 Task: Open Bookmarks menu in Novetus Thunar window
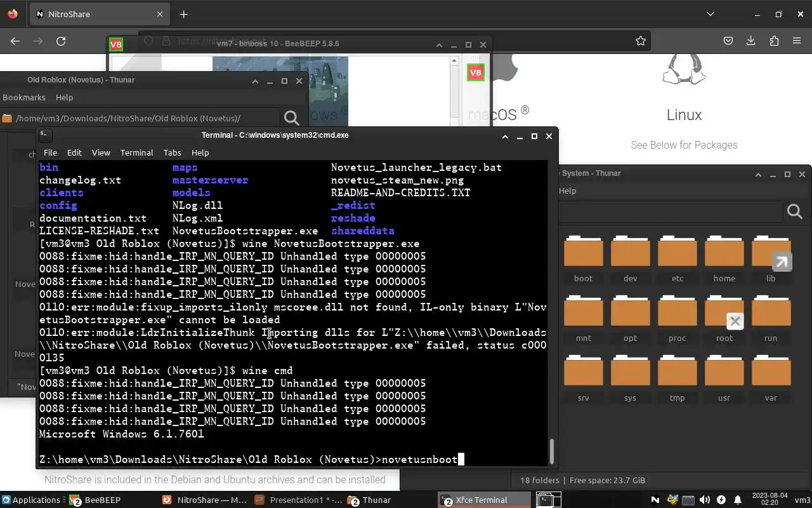[x=23, y=97]
